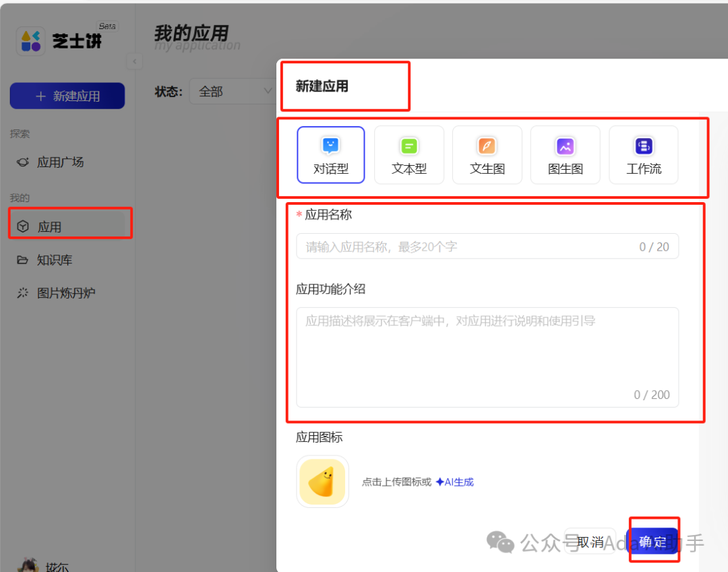Collapse the sidebar with the left chevron
The height and width of the screenshot is (572, 728).
[134, 61]
